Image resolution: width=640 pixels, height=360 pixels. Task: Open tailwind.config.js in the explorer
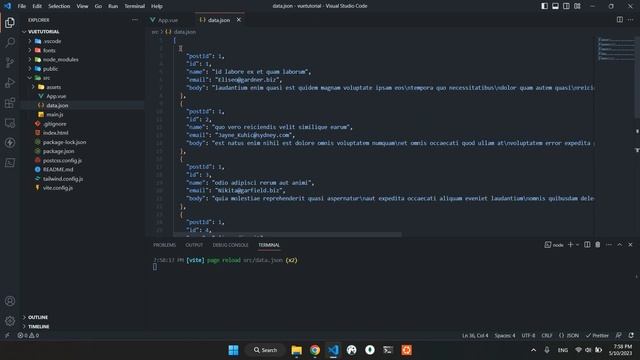63,179
